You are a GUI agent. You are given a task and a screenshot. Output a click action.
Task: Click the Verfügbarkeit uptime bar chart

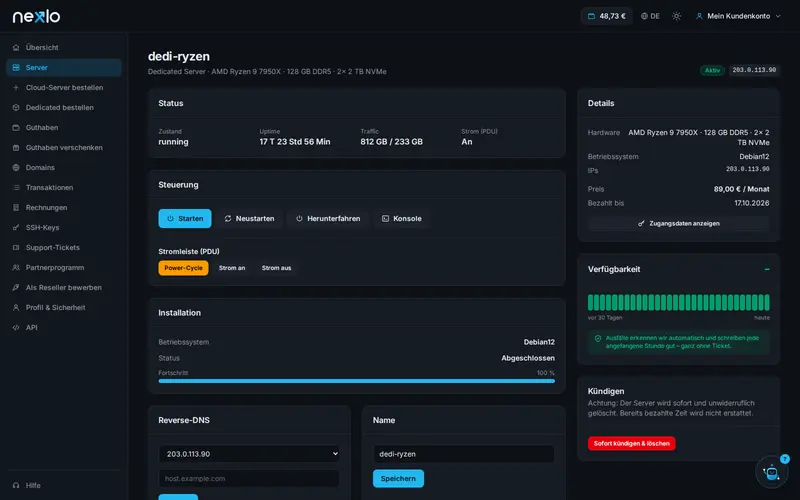(679, 303)
